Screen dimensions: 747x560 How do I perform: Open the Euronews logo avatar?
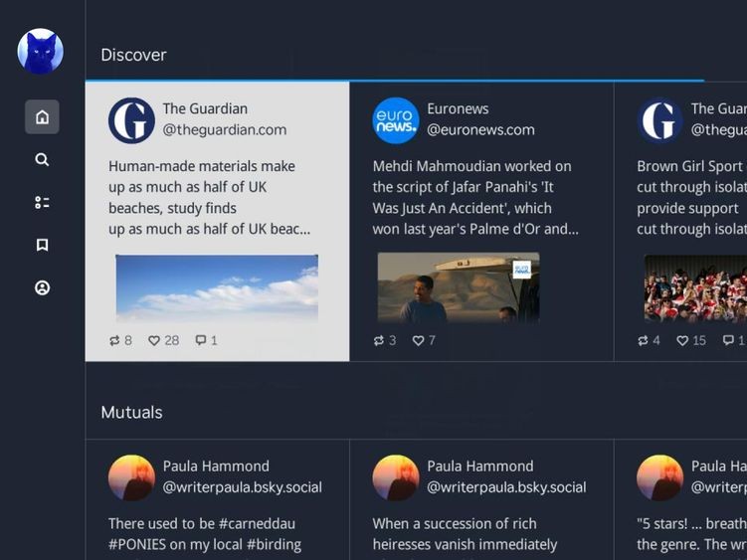coord(396,120)
